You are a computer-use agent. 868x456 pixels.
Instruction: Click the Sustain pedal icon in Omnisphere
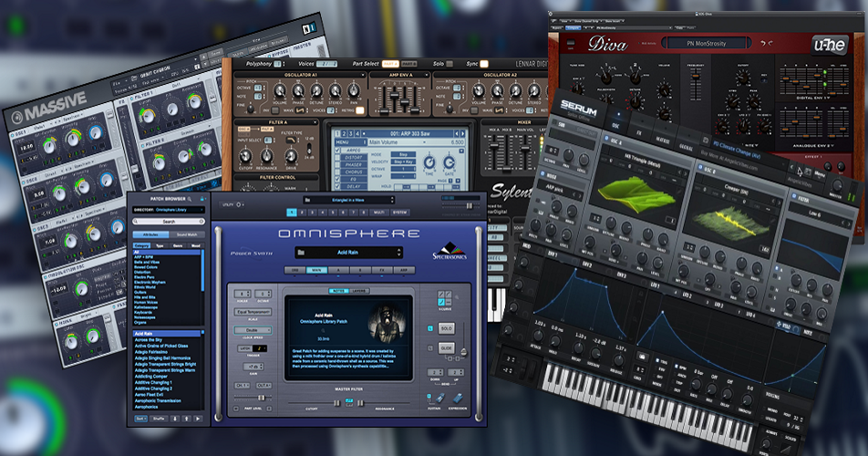pos(440,398)
